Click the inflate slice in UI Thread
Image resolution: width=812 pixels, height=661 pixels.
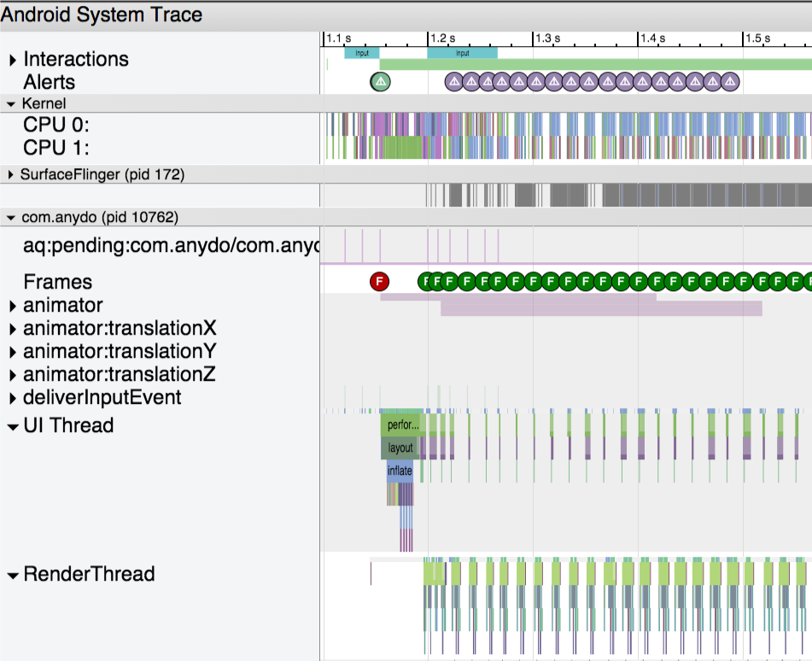point(400,471)
